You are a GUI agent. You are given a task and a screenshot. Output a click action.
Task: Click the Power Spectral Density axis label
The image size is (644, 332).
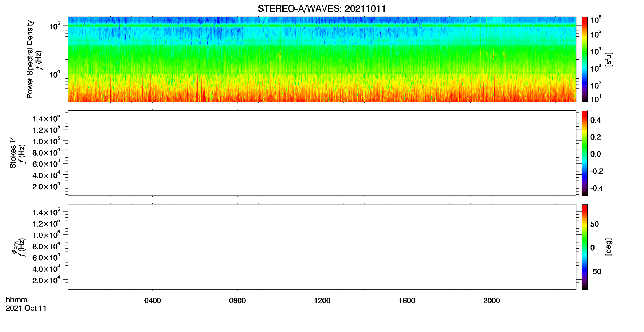tap(30, 59)
